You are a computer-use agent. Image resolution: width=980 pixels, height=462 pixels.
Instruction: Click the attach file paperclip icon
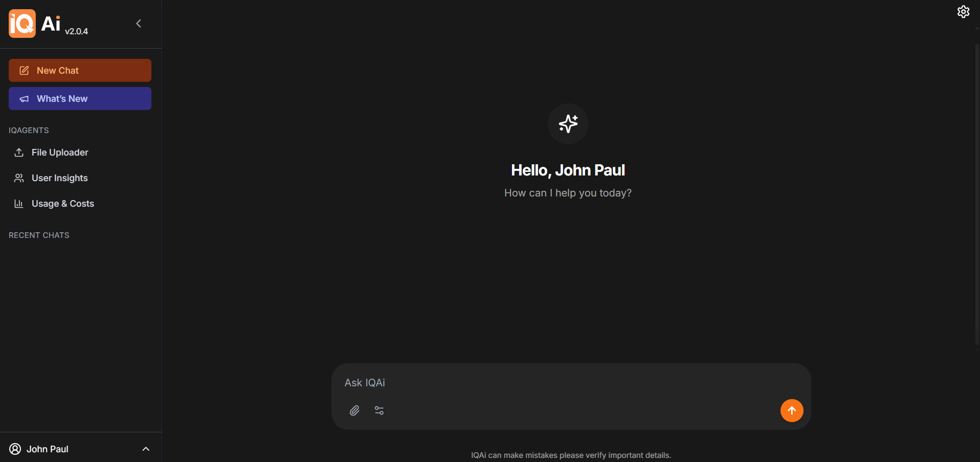tap(354, 410)
